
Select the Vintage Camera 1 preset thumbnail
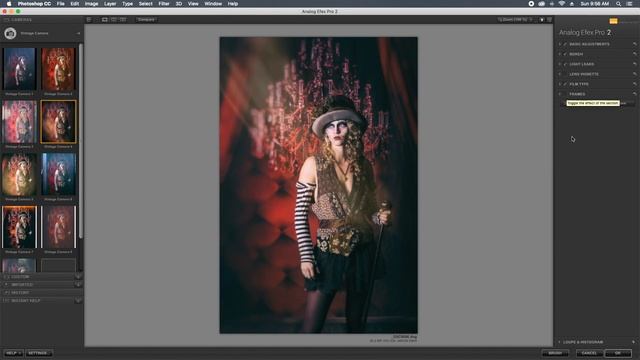click(x=20, y=69)
